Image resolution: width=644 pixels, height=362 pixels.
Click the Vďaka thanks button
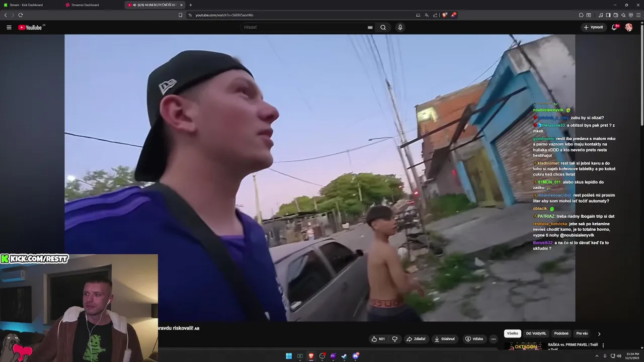click(x=474, y=339)
